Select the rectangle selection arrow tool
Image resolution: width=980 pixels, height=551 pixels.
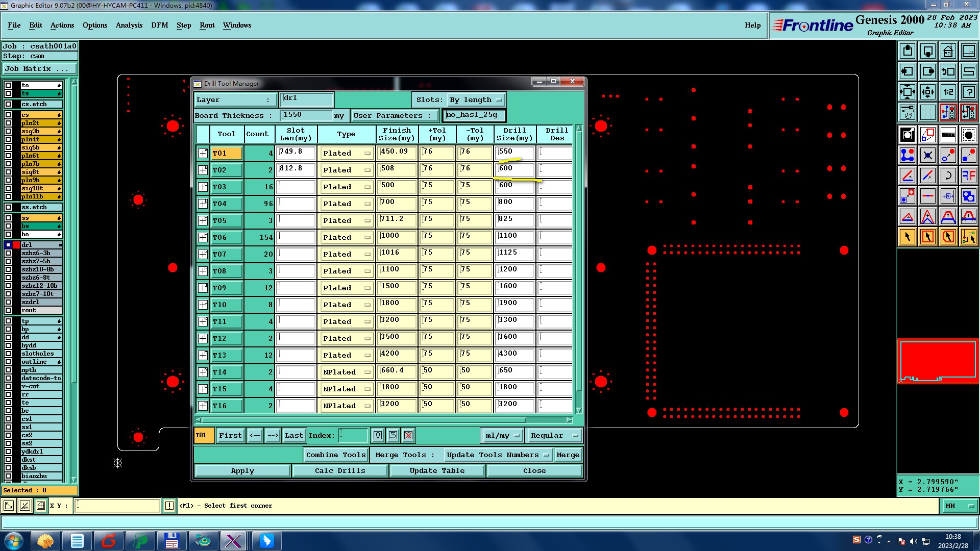coord(927,237)
